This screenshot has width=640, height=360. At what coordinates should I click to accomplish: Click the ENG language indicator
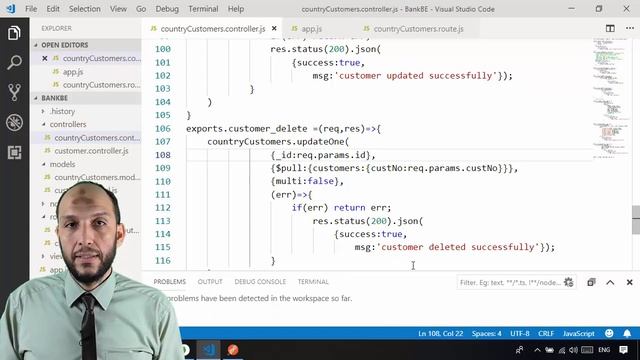tap(604, 350)
